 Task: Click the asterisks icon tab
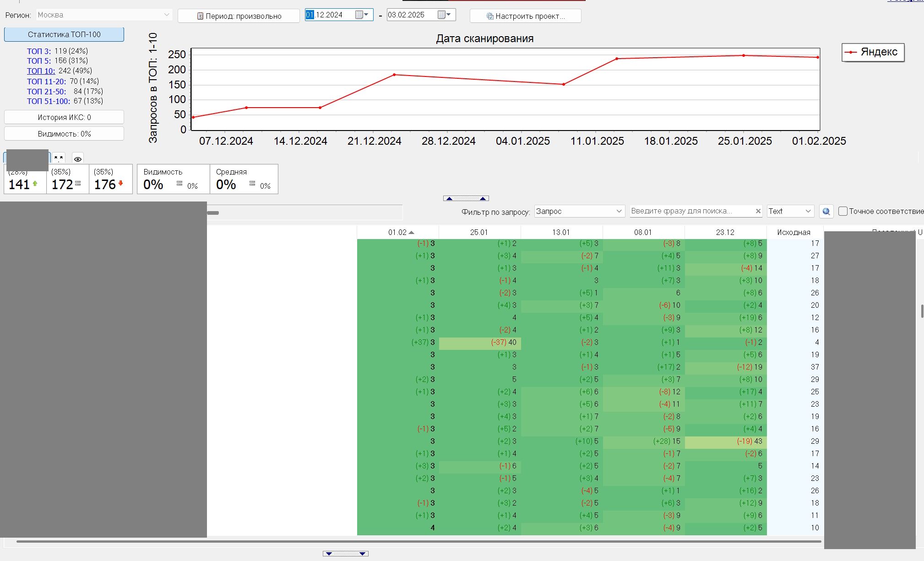(59, 158)
